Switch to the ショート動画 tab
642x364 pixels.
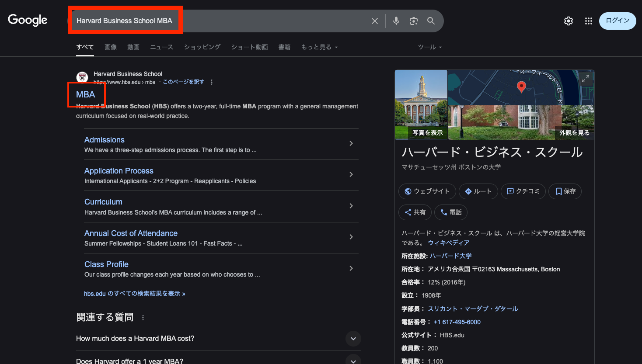pos(249,47)
